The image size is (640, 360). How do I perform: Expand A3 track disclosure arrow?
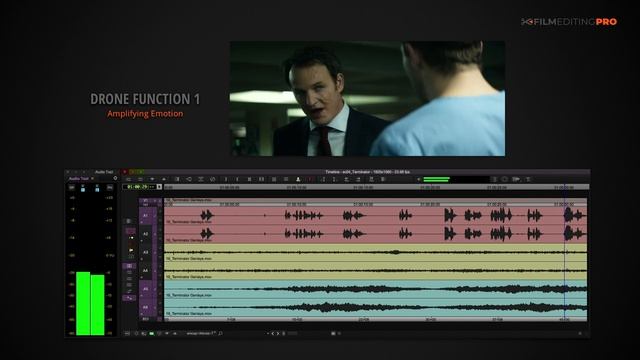pos(142,258)
